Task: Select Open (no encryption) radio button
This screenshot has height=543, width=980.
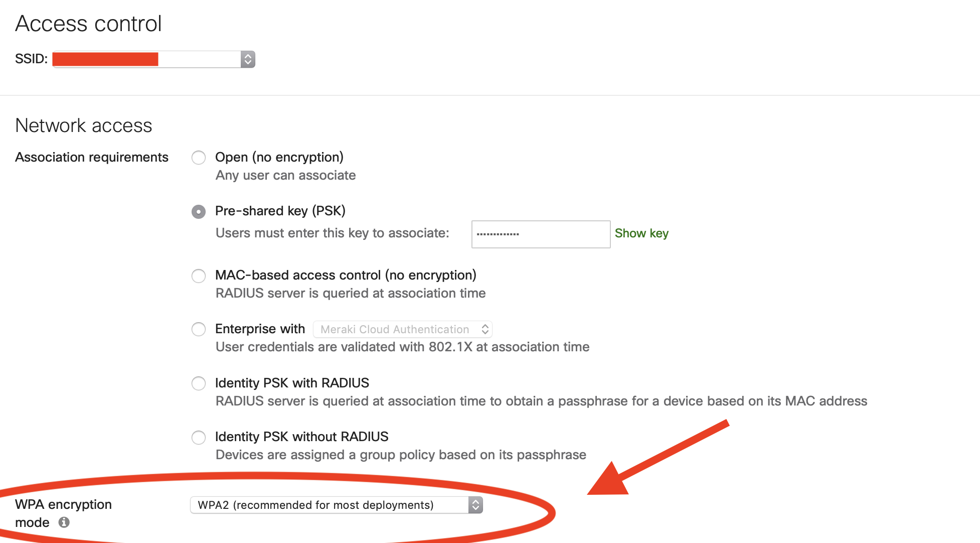Action: (199, 158)
